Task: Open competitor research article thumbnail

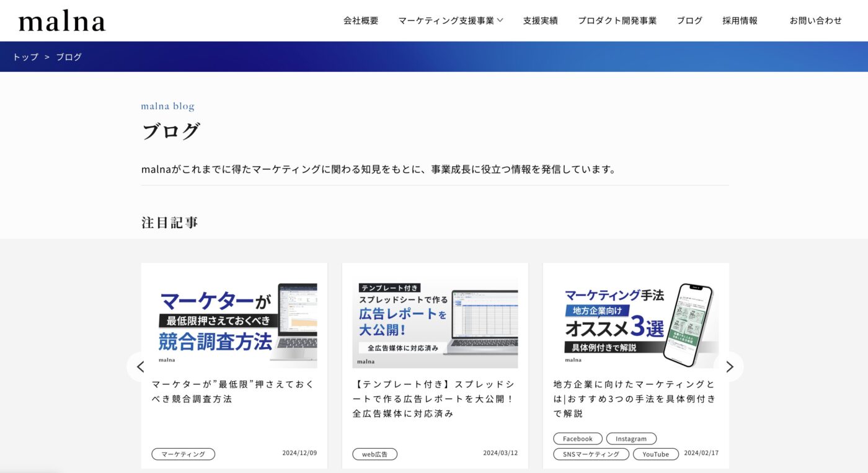Action: click(234, 321)
